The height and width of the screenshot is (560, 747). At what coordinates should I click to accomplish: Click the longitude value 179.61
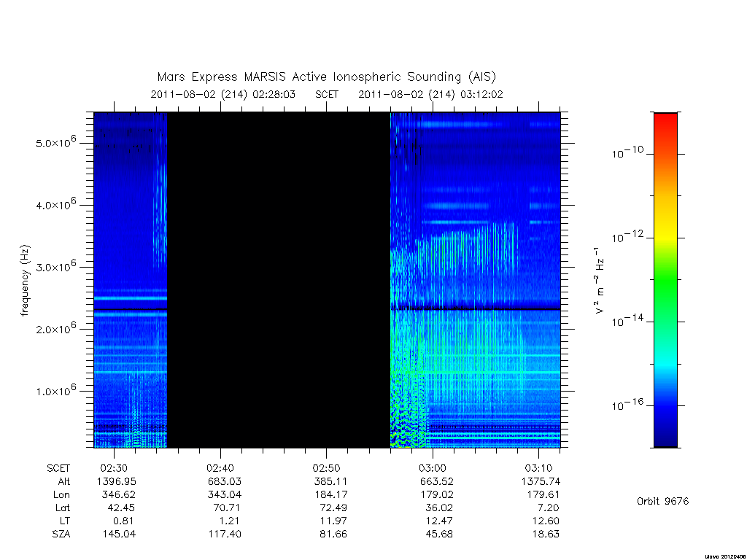pos(543,495)
